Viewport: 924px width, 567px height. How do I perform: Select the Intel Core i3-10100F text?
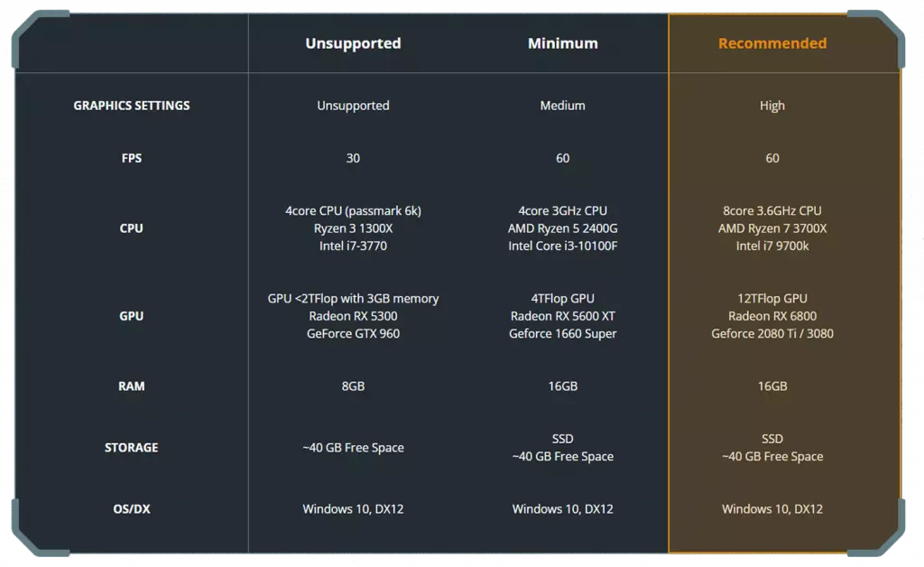click(562, 246)
